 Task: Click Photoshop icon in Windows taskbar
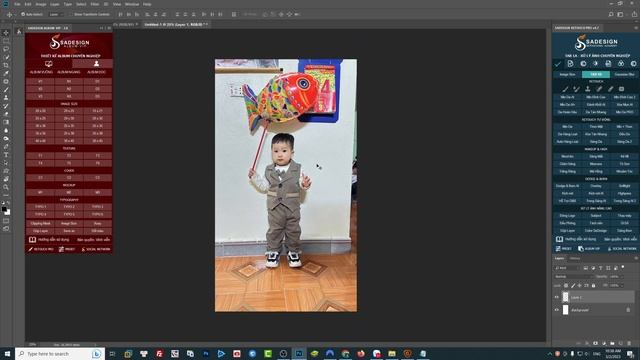point(299,353)
